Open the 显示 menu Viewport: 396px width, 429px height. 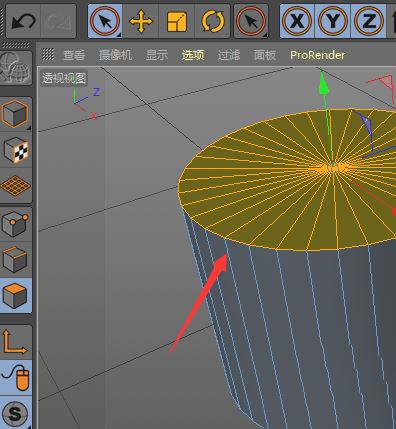(x=157, y=55)
